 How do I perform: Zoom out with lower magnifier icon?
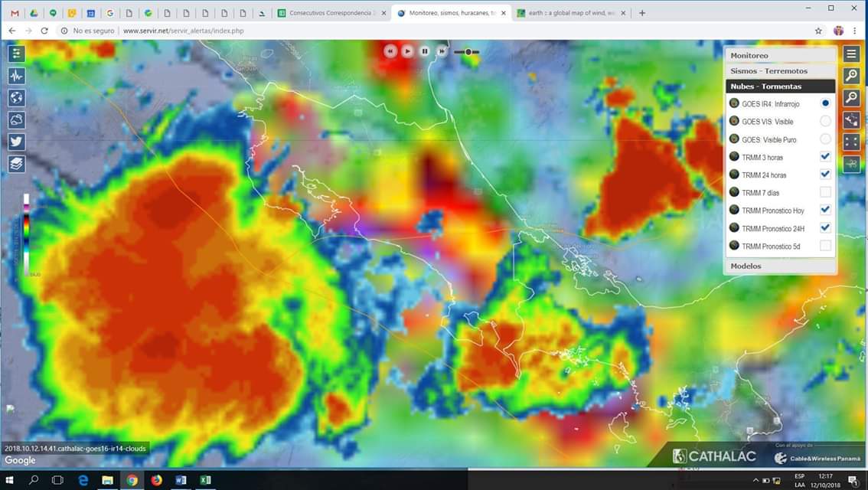coord(851,98)
